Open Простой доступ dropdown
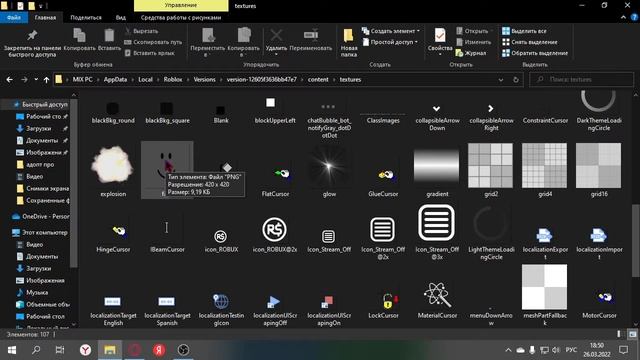This screenshot has width=640, height=360. (390, 42)
